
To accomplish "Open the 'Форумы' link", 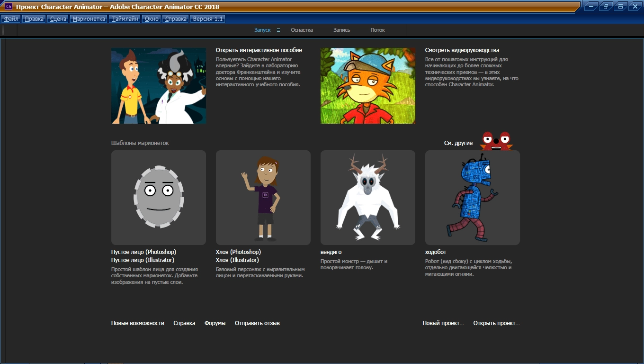I will [x=215, y=323].
